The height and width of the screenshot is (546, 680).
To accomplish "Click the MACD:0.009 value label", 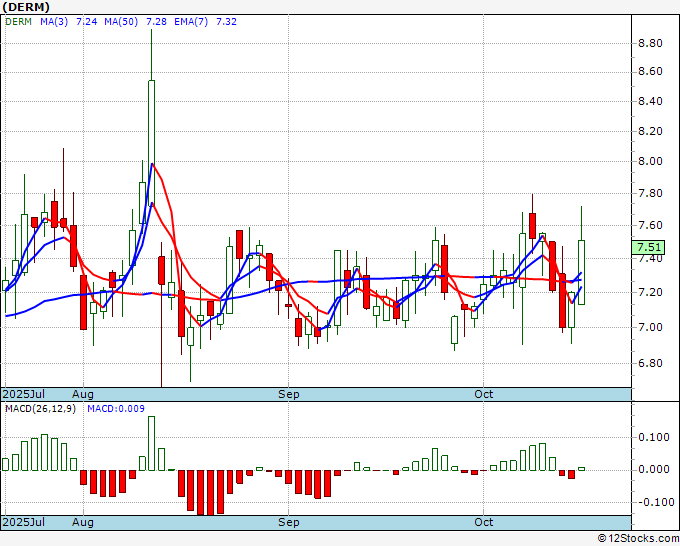I will click(x=116, y=409).
